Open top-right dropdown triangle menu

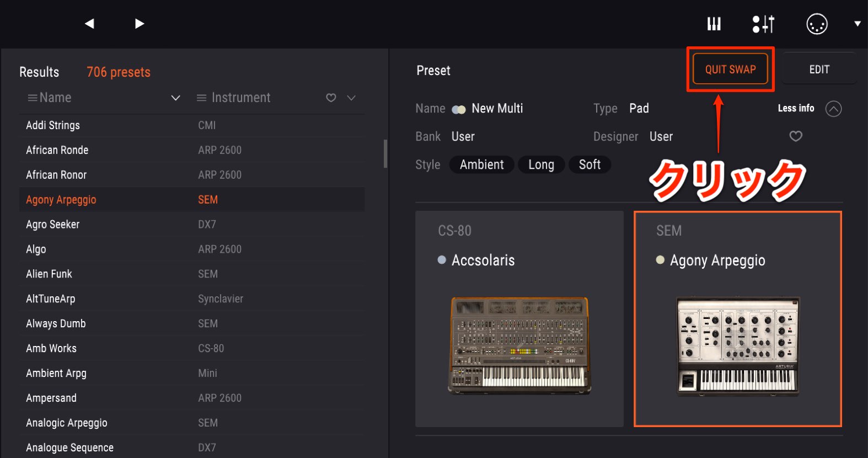858,24
